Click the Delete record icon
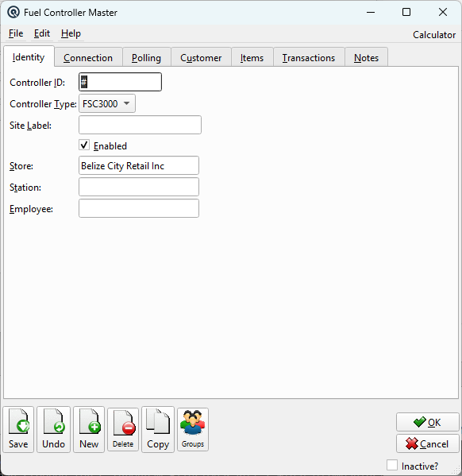Screen dimensions: 462x476 (x=123, y=429)
